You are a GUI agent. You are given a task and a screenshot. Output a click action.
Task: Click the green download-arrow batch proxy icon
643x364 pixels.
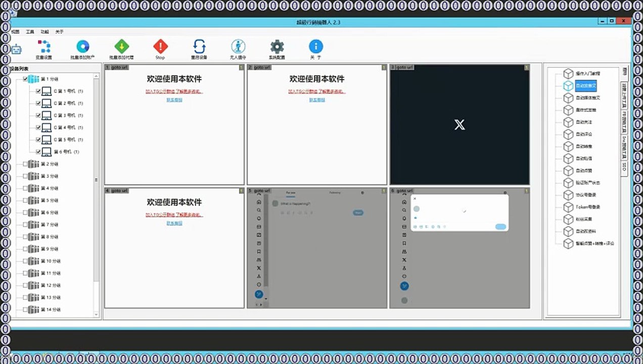coord(121,47)
